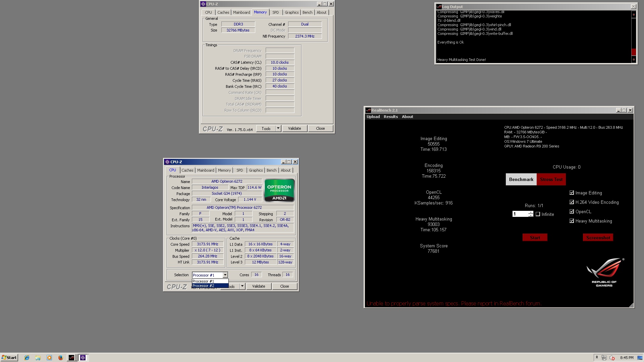Show hidden system tray icons
Image resolution: width=644 pixels, height=362 pixels.
(597, 357)
